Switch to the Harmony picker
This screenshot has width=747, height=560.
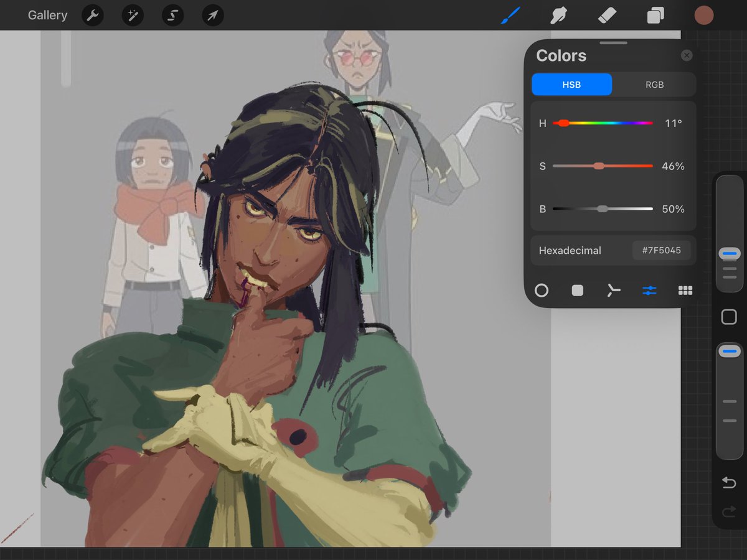pos(614,290)
